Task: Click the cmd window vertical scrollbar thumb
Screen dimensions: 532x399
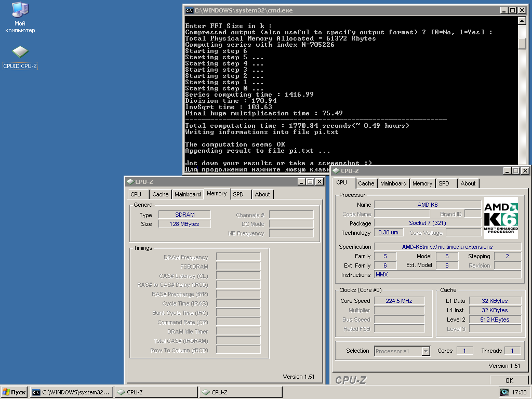Action: (x=522, y=44)
